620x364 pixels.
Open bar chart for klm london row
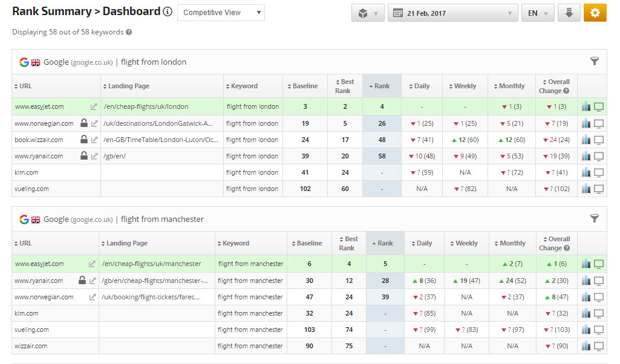point(586,172)
